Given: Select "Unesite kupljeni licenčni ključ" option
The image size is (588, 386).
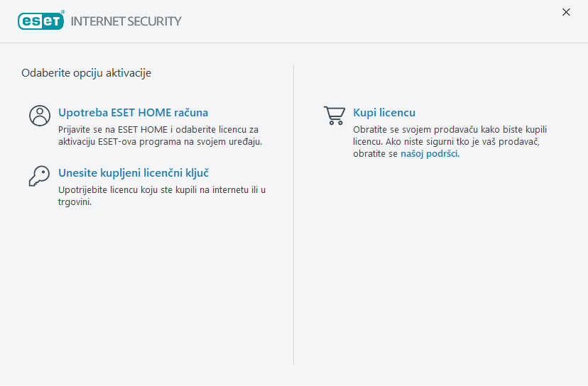Looking at the screenshot, I should pyautogui.click(x=133, y=173).
